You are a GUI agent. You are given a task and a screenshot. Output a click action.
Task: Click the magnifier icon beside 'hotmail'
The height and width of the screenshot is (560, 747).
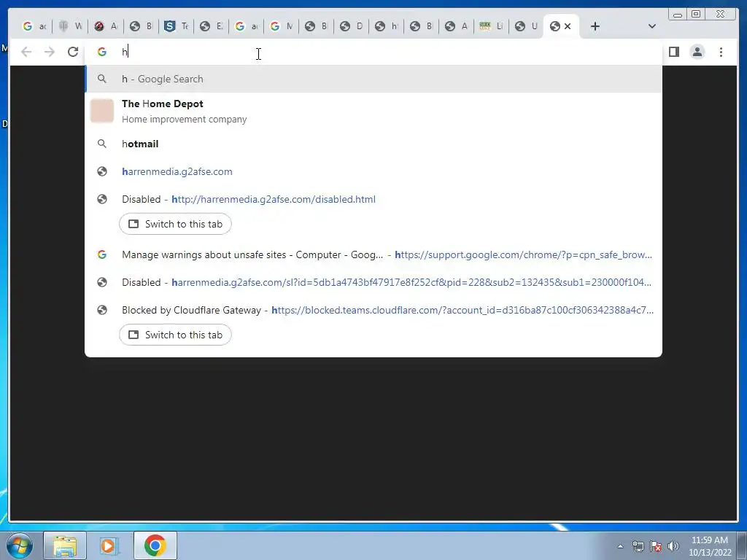coord(102,144)
